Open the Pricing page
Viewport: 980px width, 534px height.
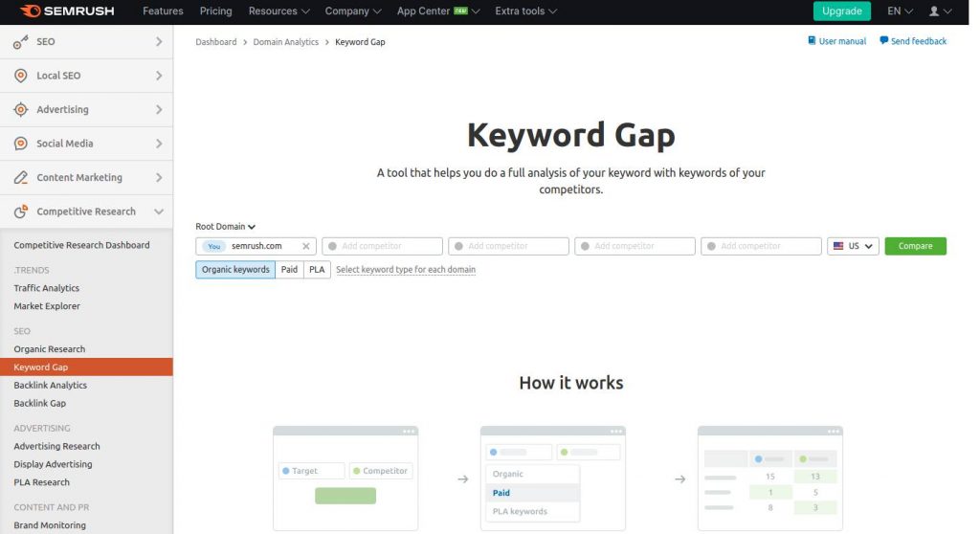[x=215, y=11]
